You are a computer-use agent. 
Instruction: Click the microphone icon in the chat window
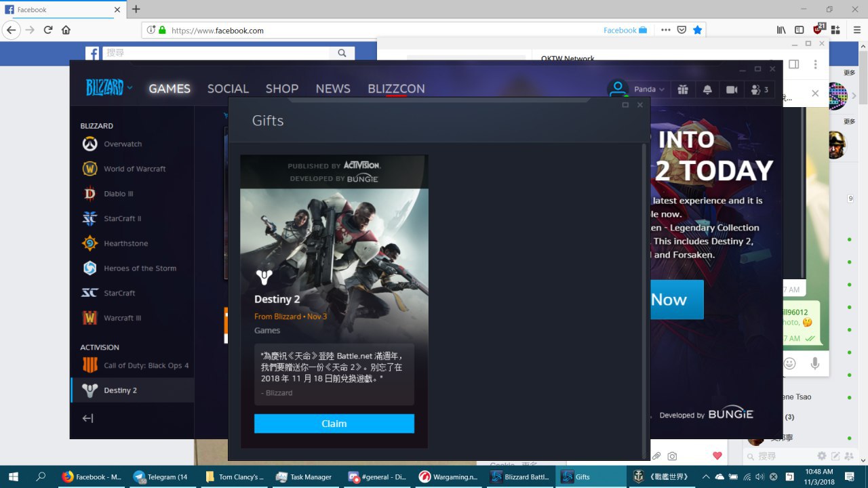coord(815,363)
